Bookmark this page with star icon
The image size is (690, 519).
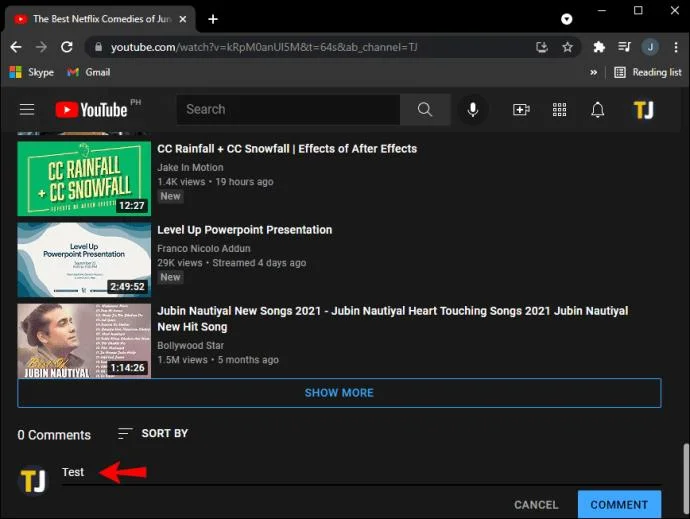coord(568,47)
